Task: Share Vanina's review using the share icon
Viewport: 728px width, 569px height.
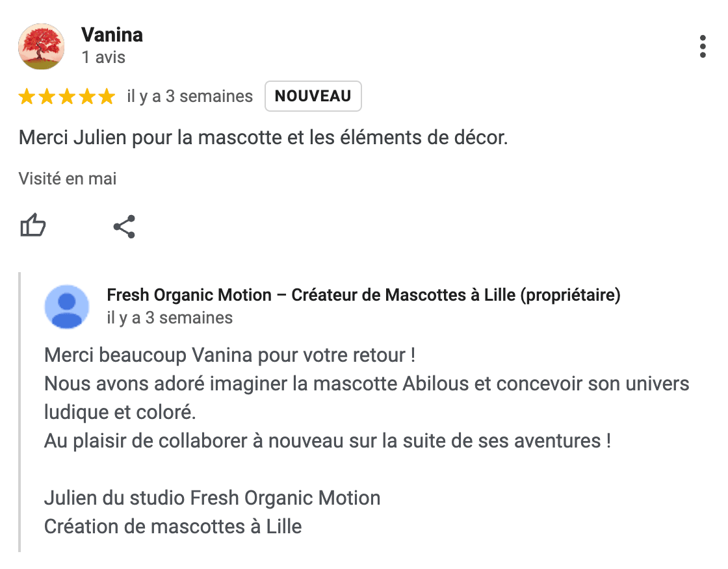Action: point(124,227)
